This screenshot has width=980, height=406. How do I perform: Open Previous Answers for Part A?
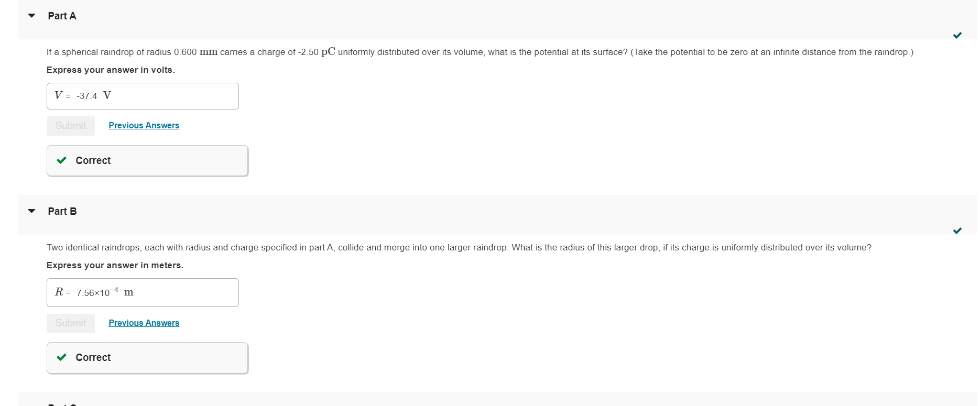pyautogui.click(x=144, y=125)
